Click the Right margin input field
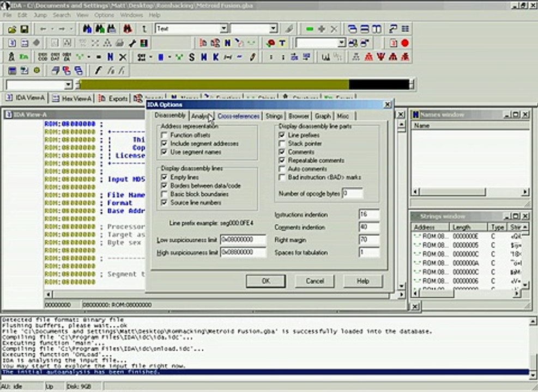This screenshot has width=538, height=392. 369,240
